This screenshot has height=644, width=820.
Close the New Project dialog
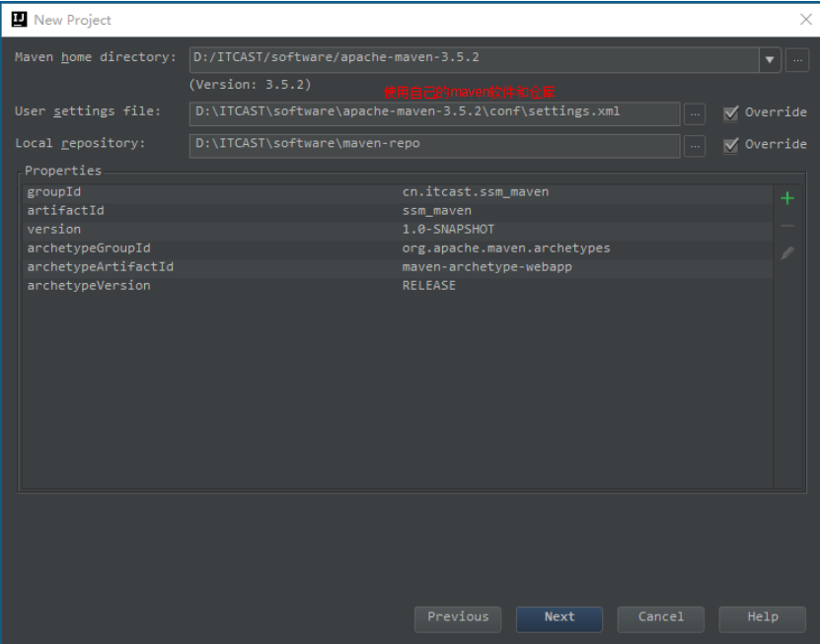[x=806, y=20]
